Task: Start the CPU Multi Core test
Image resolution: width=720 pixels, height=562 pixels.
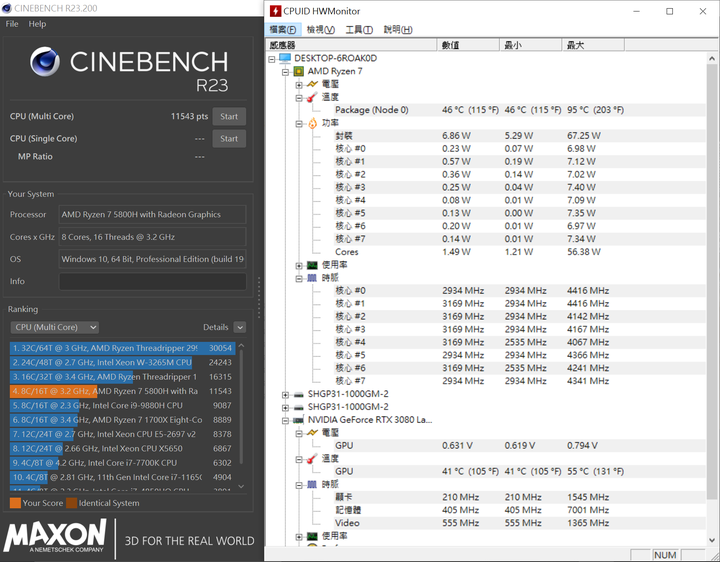Action: pos(229,116)
